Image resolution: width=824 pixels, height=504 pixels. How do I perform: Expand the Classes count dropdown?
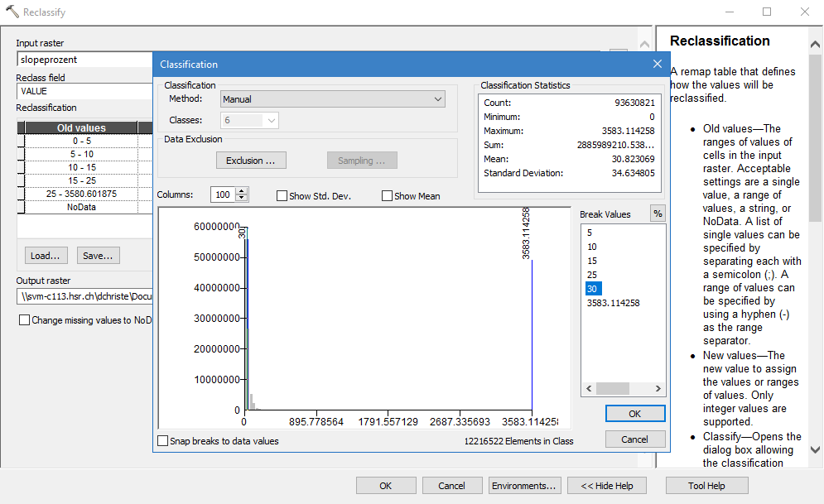click(270, 121)
